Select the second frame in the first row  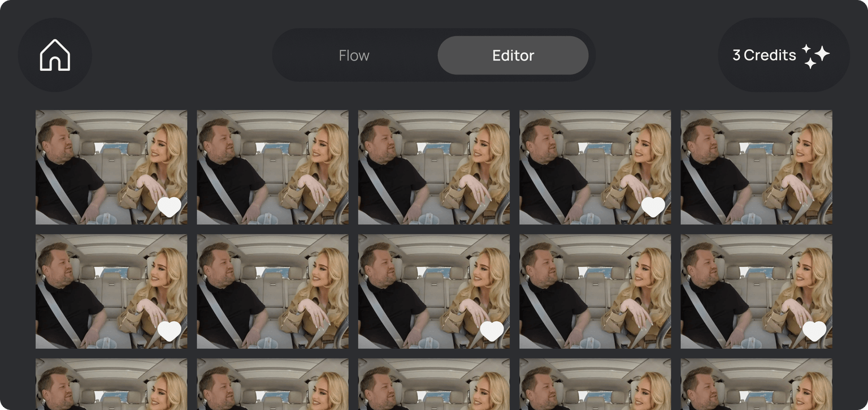click(x=272, y=167)
